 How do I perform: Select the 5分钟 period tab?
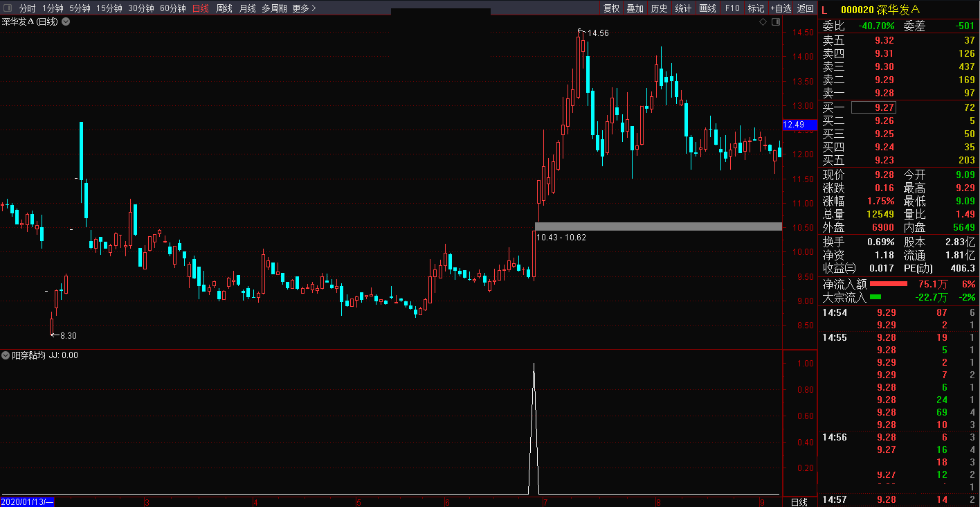click(80, 8)
